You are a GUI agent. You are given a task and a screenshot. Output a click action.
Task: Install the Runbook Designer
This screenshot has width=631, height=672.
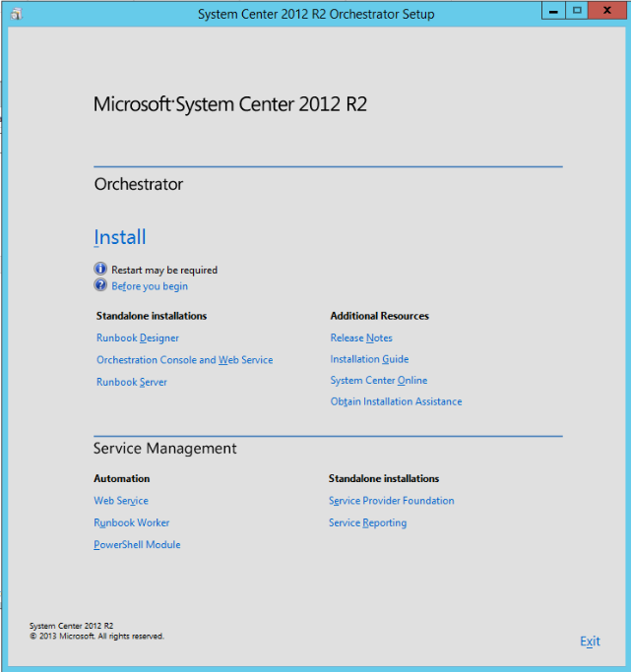click(x=138, y=338)
